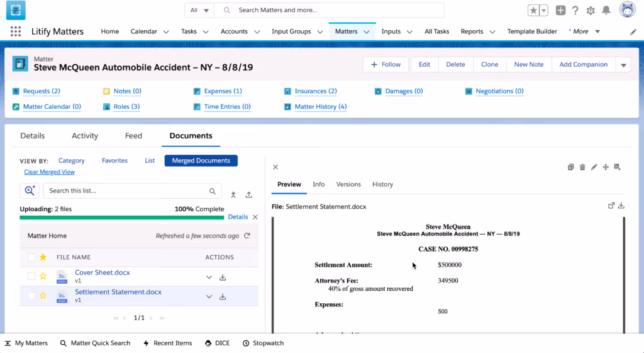This screenshot has width=644, height=353.
Task: Click the Litify app logo
Action: point(16,10)
